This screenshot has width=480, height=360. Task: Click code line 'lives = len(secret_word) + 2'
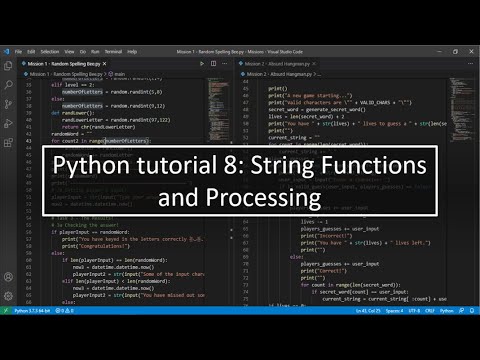tap(306, 116)
